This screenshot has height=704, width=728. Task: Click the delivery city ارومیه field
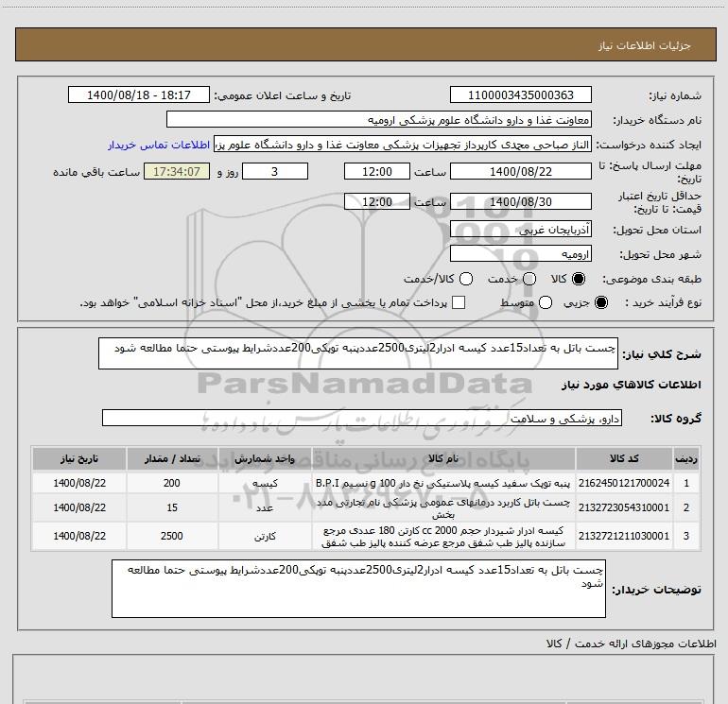click(520, 254)
